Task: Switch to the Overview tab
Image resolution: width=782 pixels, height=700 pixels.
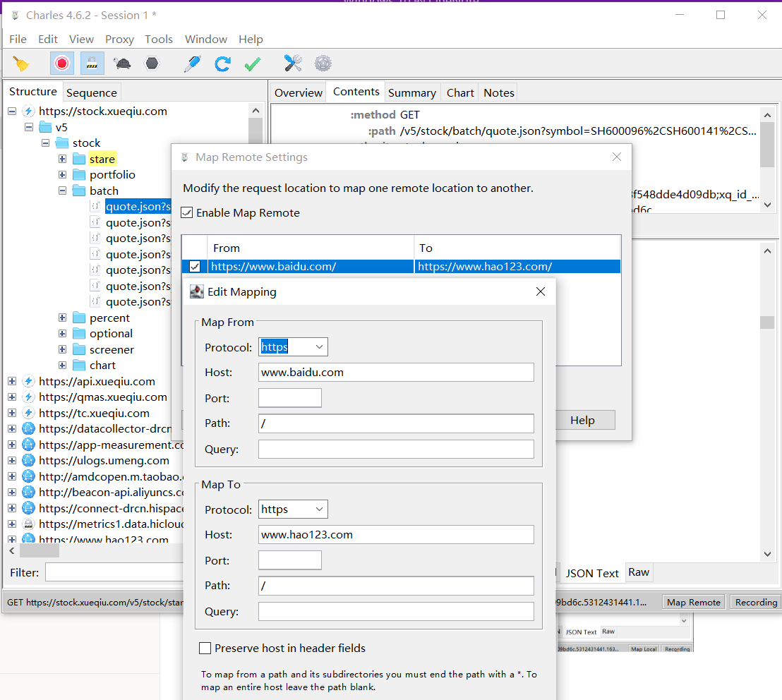Action: [x=299, y=92]
